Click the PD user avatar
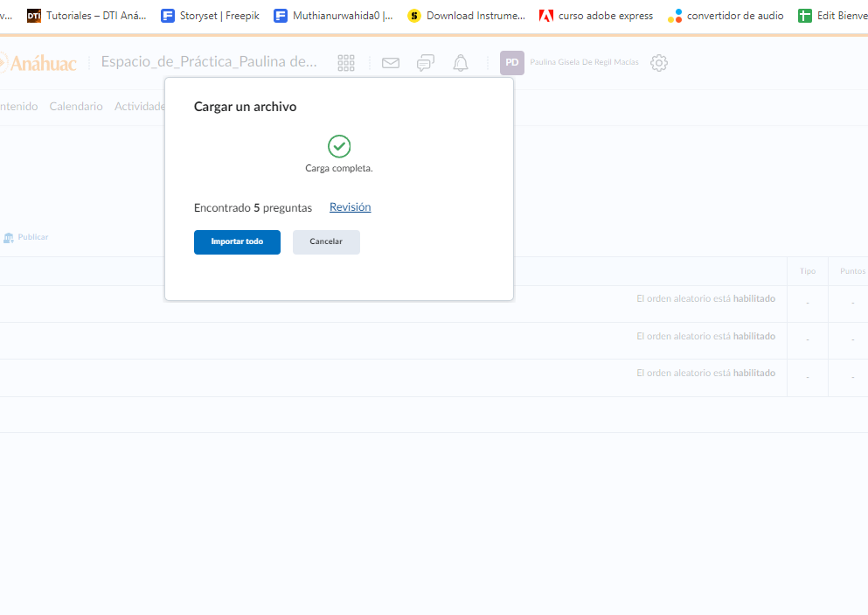Screen dimensions: 868x615 [x=512, y=63]
